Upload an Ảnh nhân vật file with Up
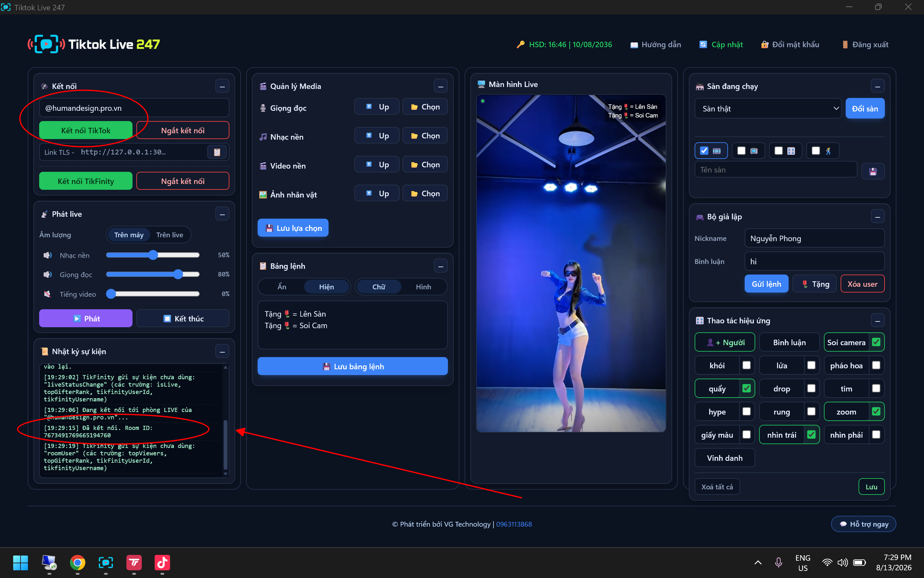924x578 pixels. (377, 193)
